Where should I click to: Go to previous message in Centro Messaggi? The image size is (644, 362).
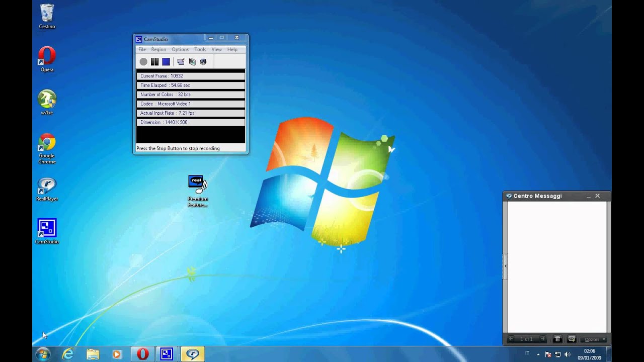coord(512,339)
